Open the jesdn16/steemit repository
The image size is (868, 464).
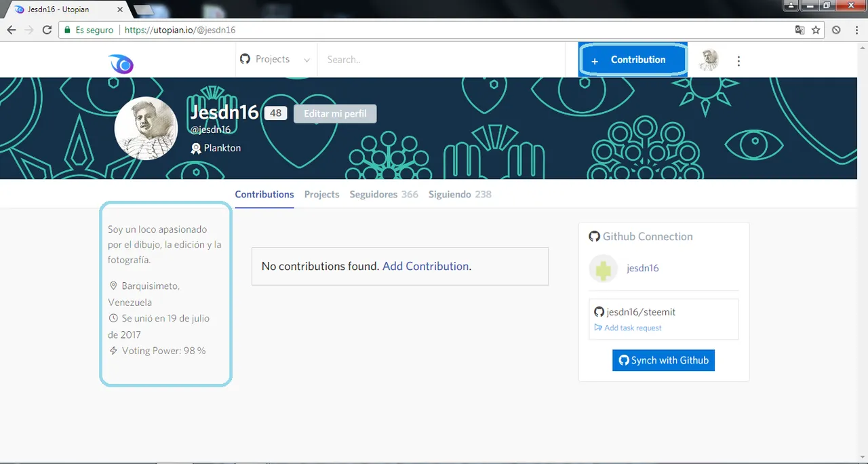[641, 312]
